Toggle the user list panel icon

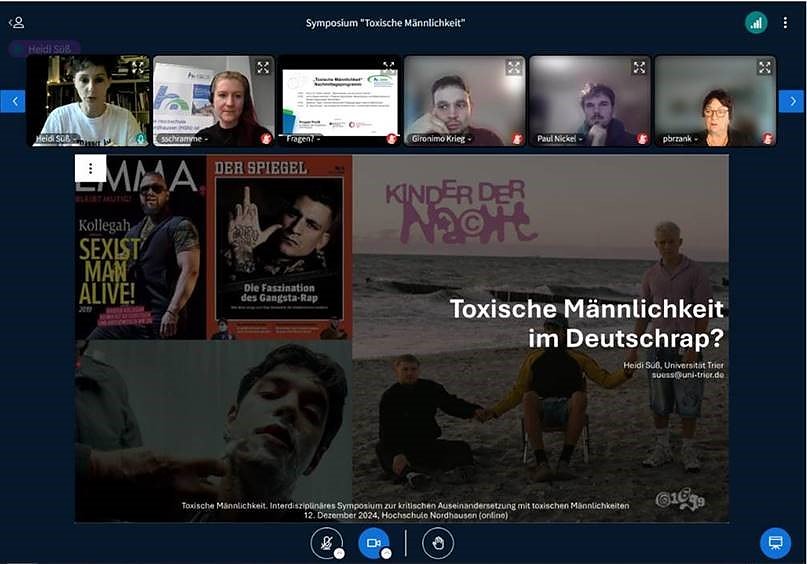(x=16, y=22)
